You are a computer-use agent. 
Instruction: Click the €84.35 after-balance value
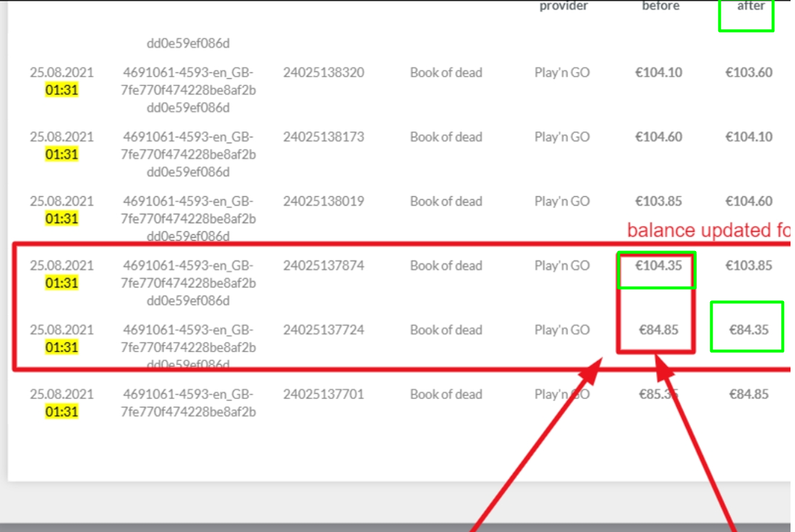pos(748,330)
